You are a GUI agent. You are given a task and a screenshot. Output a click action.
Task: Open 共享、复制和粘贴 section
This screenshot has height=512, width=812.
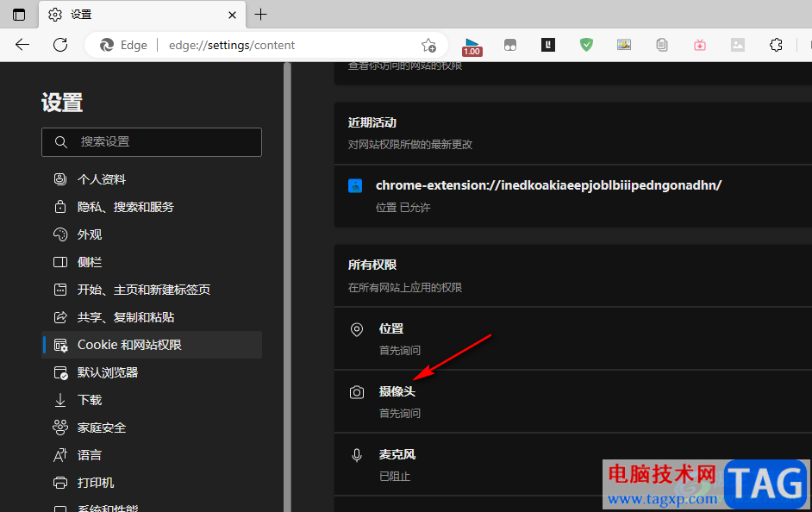(x=152, y=317)
